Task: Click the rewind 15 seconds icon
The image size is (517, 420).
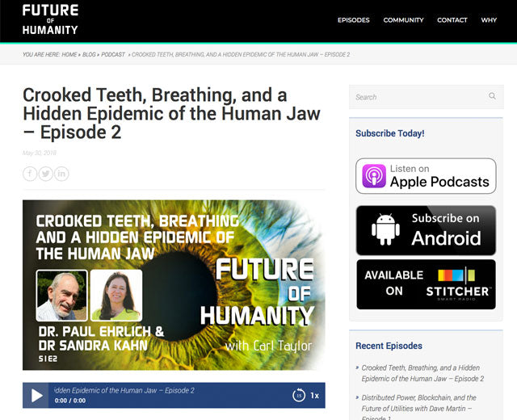Action: click(x=298, y=395)
